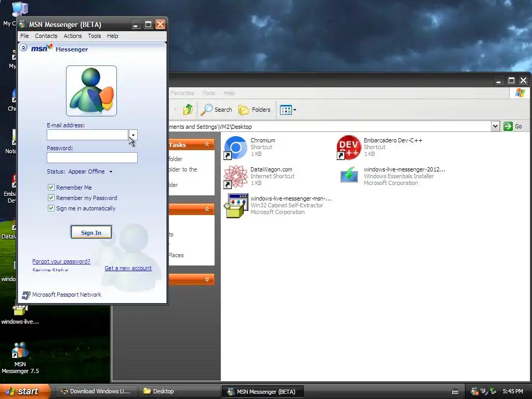The width and height of the screenshot is (532, 399).
Task: Expand the bottom orange panel chevron
Action: tap(207, 279)
